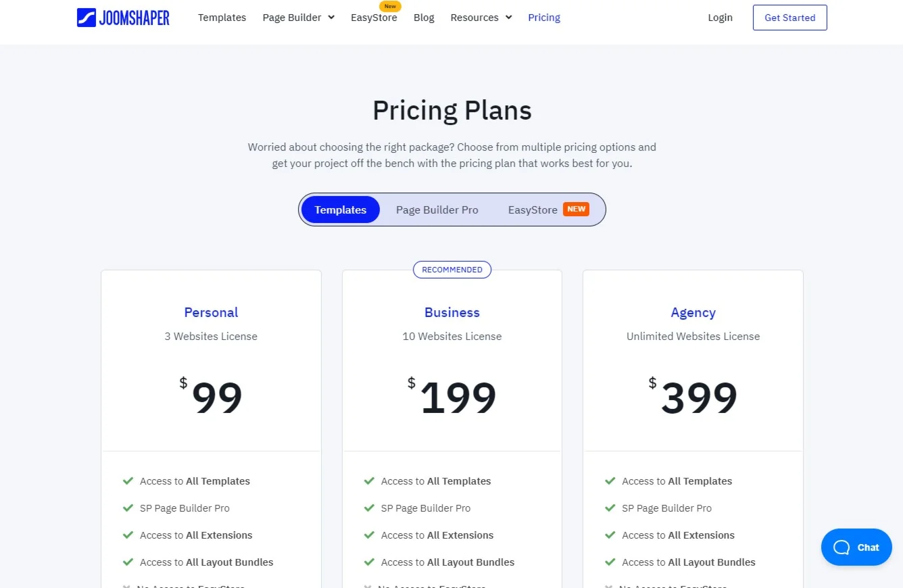The width and height of the screenshot is (903, 588).
Task: Select the Pricing nav link
Action: [x=544, y=18]
